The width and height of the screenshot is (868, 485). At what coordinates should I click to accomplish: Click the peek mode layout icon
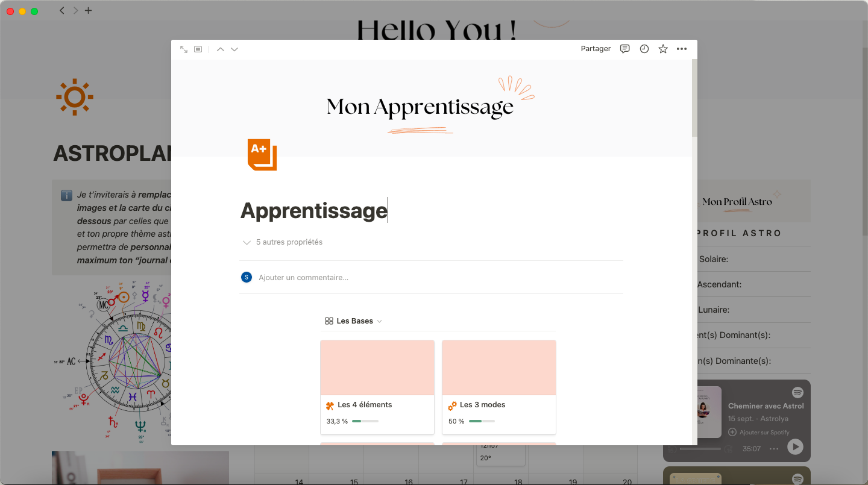click(x=198, y=49)
